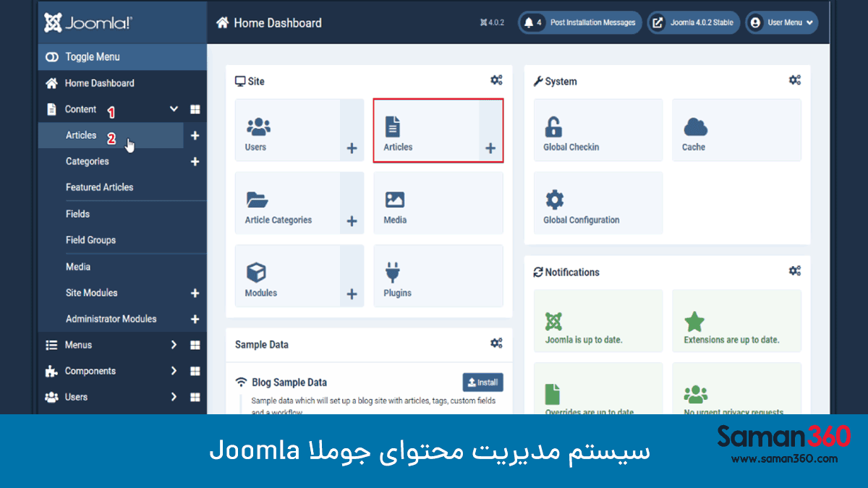This screenshot has height=488, width=868.
Task: Open the Global Checkin tile
Action: point(598,130)
